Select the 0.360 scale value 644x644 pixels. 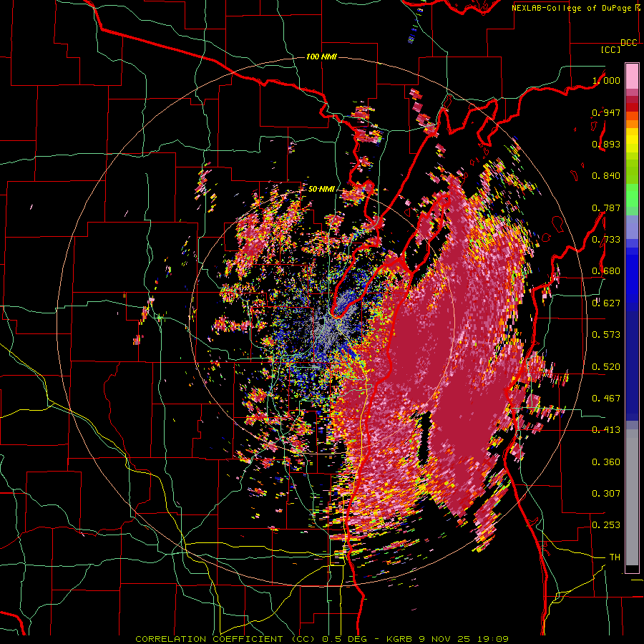(606, 462)
